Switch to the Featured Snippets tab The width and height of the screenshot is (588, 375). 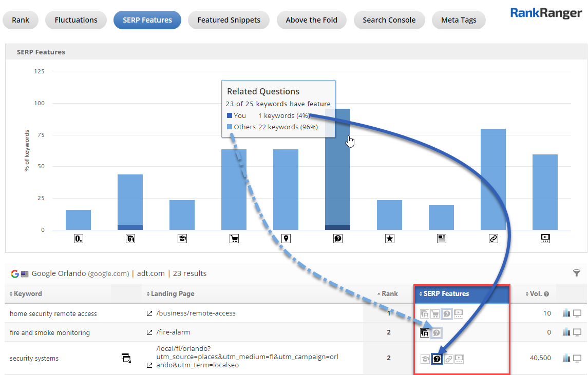(x=229, y=20)
